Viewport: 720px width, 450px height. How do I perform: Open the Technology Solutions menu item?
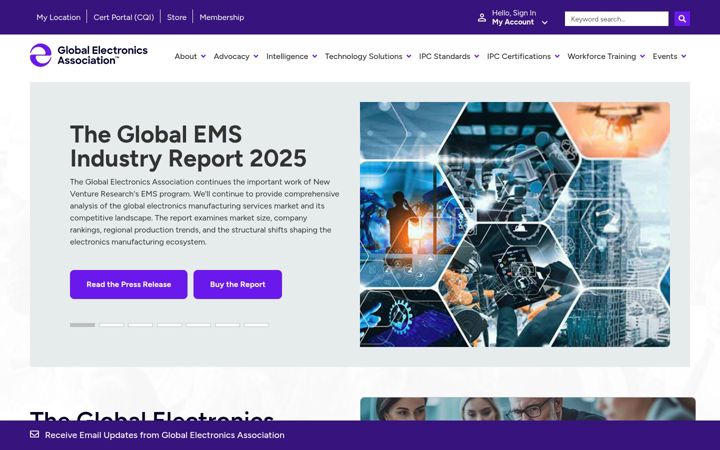coord(364,56)
